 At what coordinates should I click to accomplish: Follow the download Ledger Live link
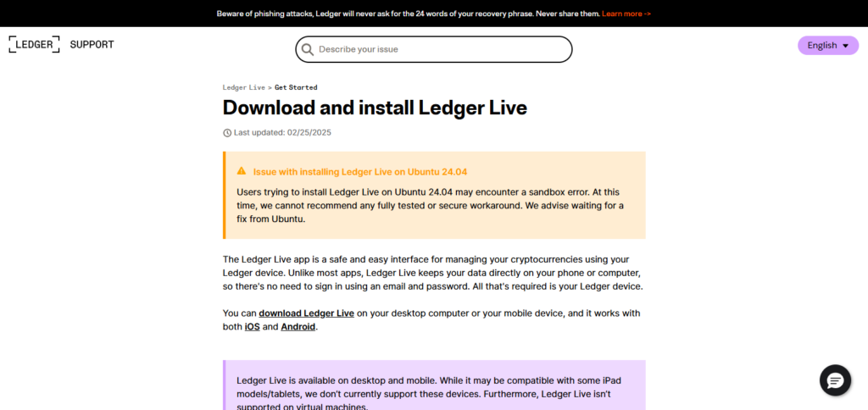tap(306, 313)
